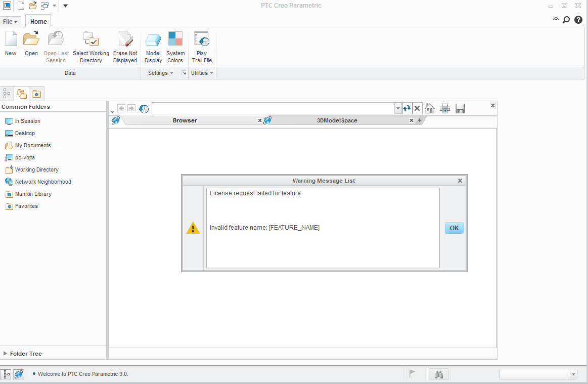The image size is (588, 384).
Task: Open the In Session folder
Action: 23,121
